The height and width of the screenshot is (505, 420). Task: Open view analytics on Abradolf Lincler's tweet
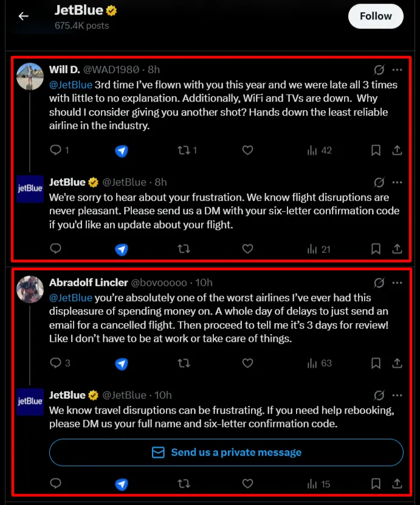[x=311, y=363]
